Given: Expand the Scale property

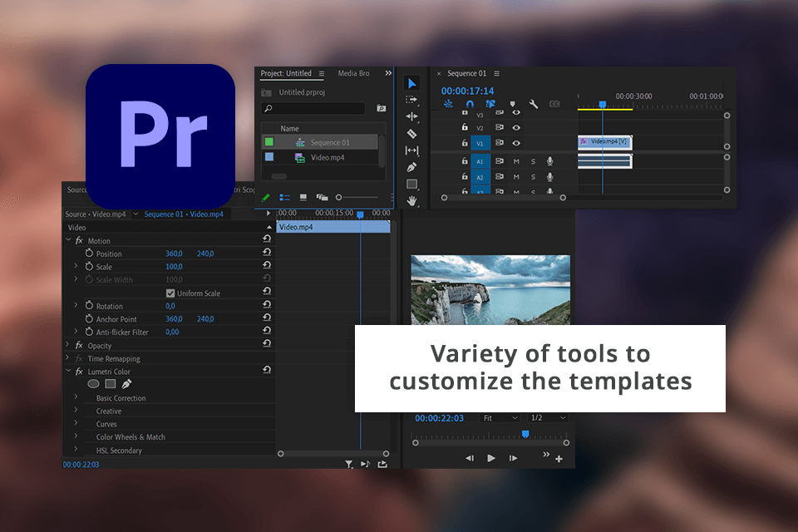Looking at the screenshot, I should click(x=76, y=266).
